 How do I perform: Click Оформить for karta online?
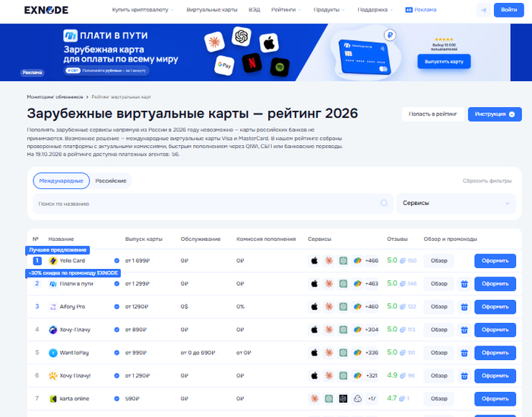coord(495,399)
